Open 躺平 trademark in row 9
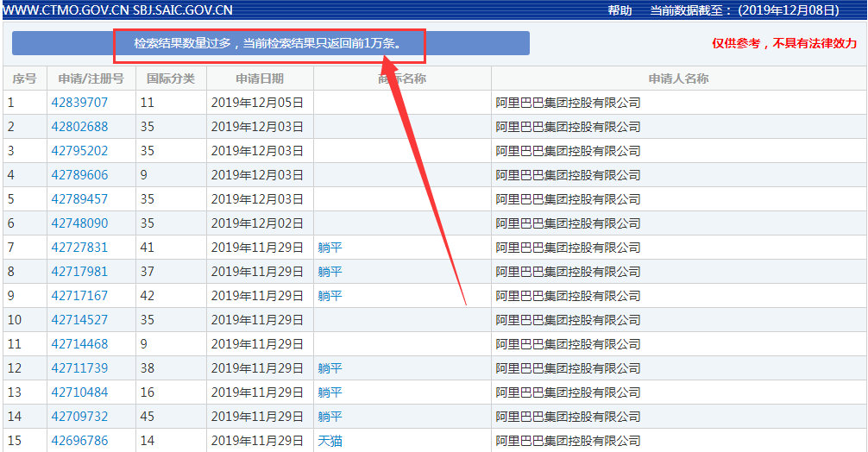The image size is (868, 452). (x=330, y=296)
